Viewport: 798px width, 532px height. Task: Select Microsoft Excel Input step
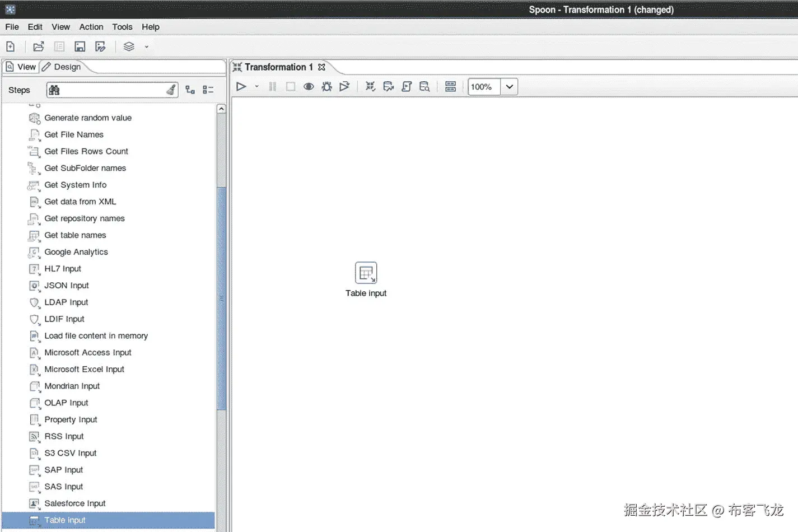pos(85,370)
